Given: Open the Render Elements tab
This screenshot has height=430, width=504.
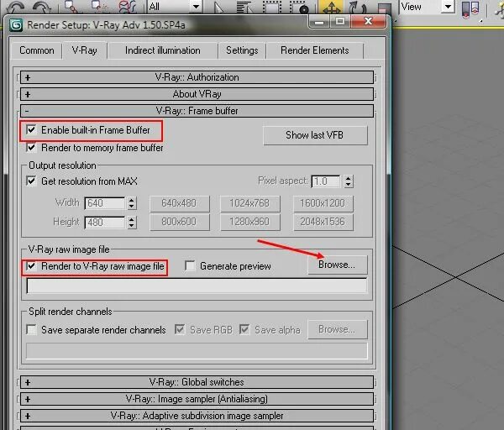Looking at the screenshot, I should click(x=315, y=50).
